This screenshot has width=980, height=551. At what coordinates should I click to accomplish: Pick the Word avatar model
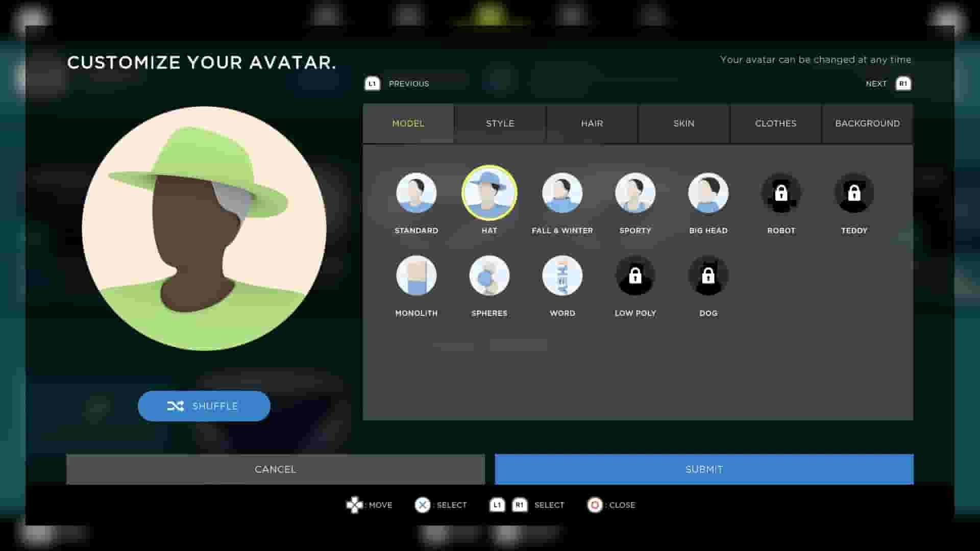click(x=562, y=275)
